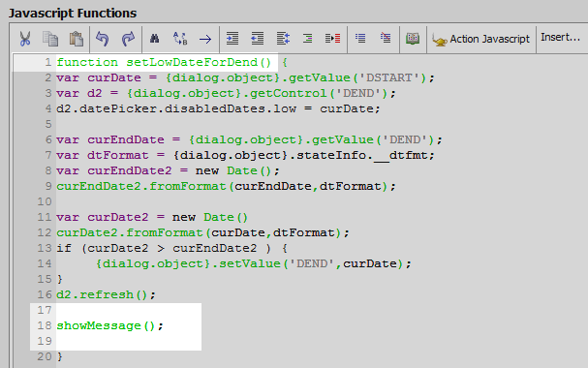Open the green book reference icon
This screenshot has height=368, width=588.
413,38
